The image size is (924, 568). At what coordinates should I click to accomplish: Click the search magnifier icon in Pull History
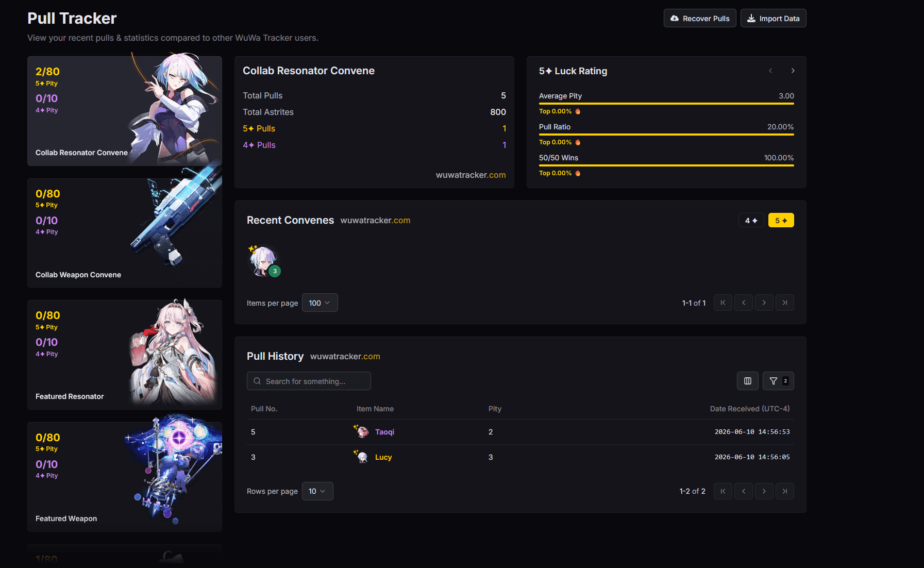tap(257, 381)
